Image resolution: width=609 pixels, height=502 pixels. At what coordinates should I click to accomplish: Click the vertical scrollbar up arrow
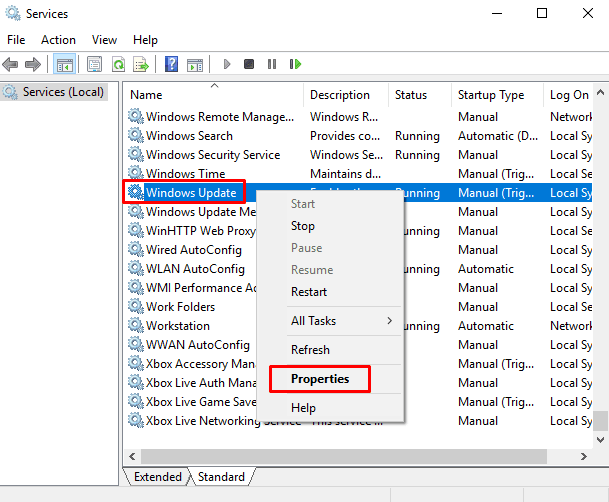600,92
